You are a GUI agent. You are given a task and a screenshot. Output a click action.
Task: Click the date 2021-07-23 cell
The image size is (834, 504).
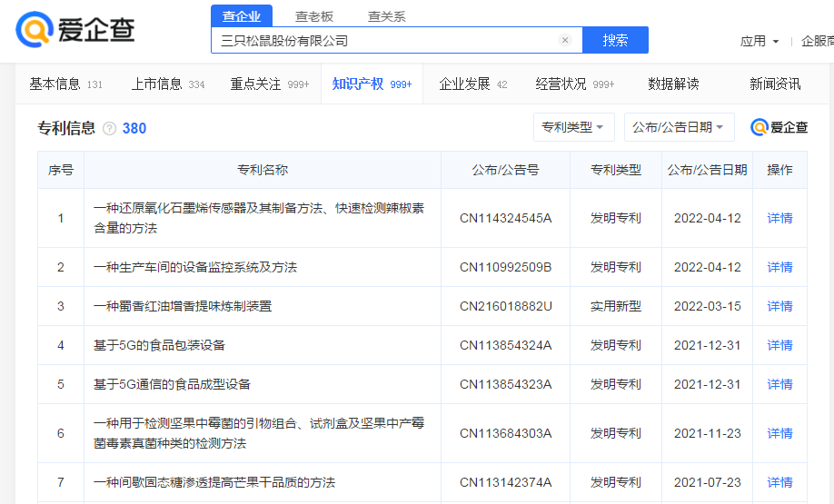click(x=708, y=482)
